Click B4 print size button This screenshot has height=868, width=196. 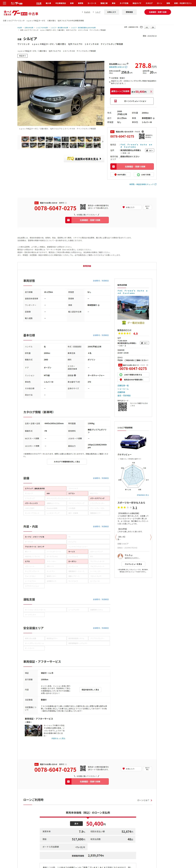(x=153, y=27)
